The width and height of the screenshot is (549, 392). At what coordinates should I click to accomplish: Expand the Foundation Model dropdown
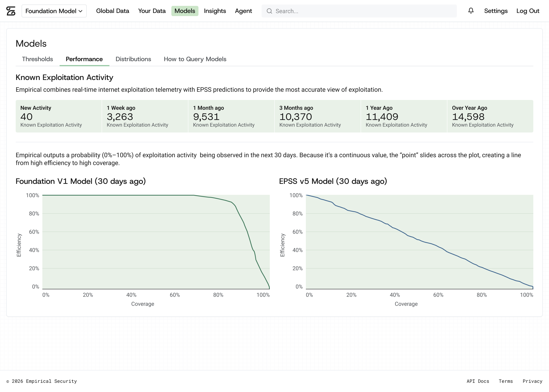(54, 11)
